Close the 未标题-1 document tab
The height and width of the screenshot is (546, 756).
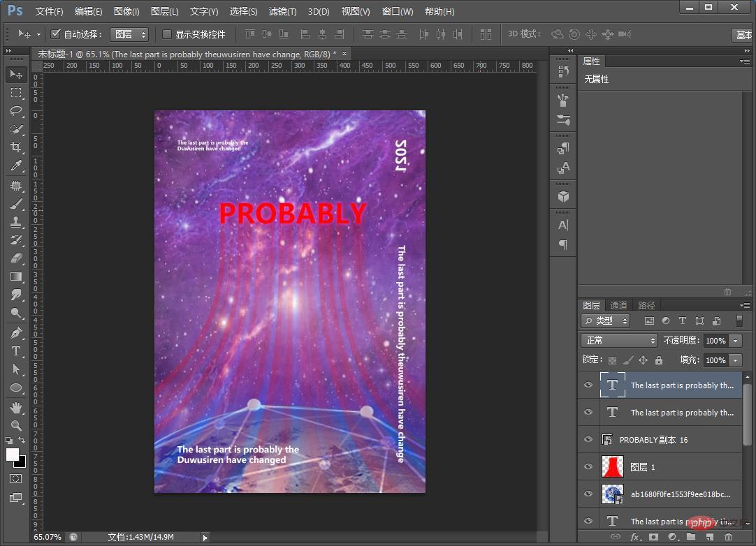(344, 53)
